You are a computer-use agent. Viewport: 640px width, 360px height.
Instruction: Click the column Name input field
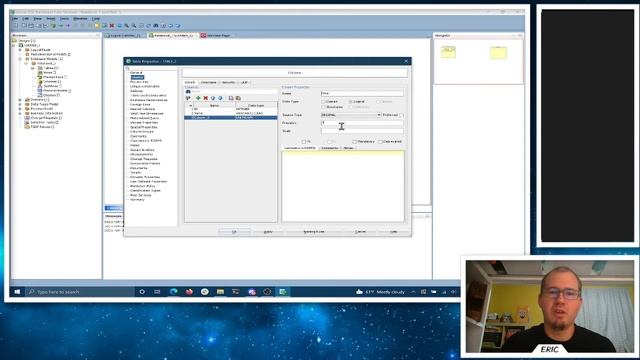pyautogui.click(x=362, y=93)
